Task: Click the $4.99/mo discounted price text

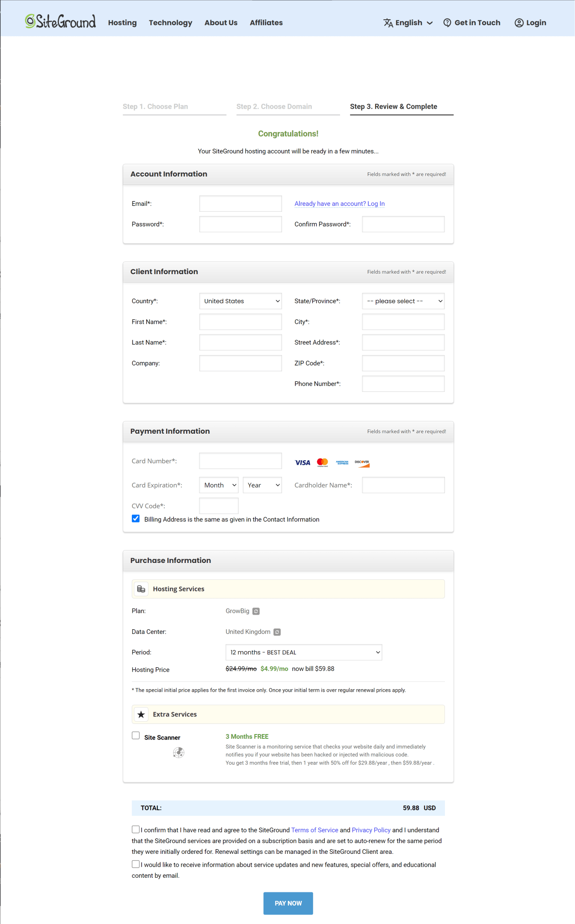Action: [274, 669]
